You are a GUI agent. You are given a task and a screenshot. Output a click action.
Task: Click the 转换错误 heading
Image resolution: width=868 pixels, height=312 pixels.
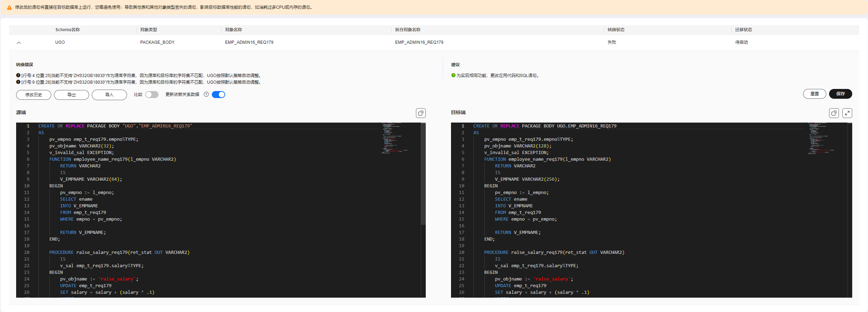coord(25,65)
